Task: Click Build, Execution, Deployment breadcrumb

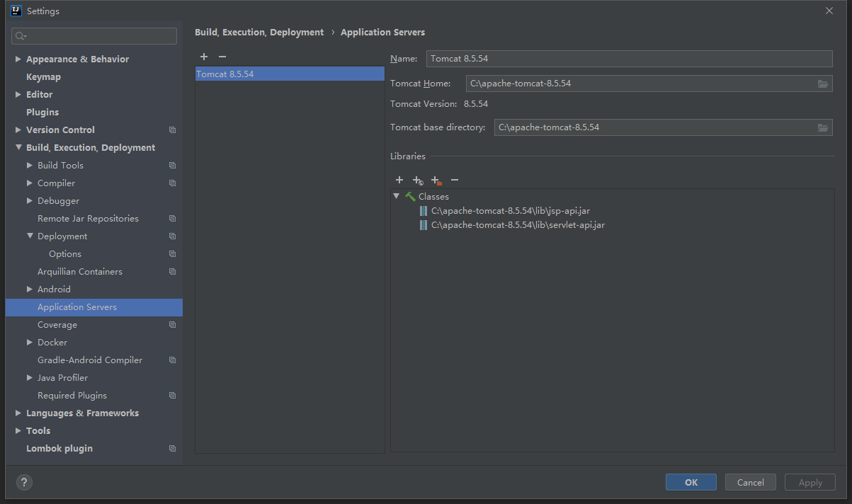Action: tap(259, 33)
